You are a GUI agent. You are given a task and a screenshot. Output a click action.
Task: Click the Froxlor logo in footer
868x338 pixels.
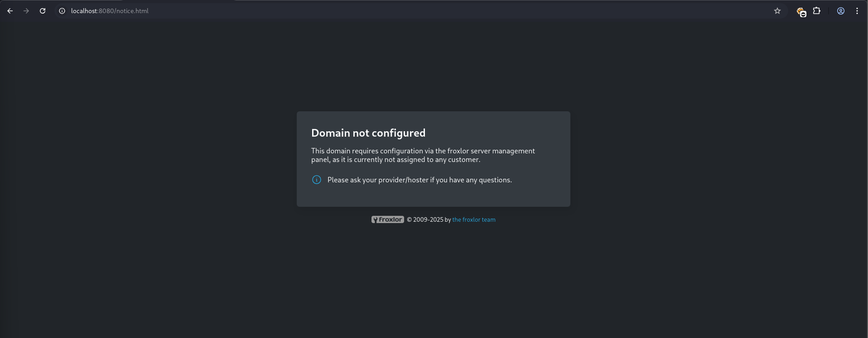pos(387,219)
